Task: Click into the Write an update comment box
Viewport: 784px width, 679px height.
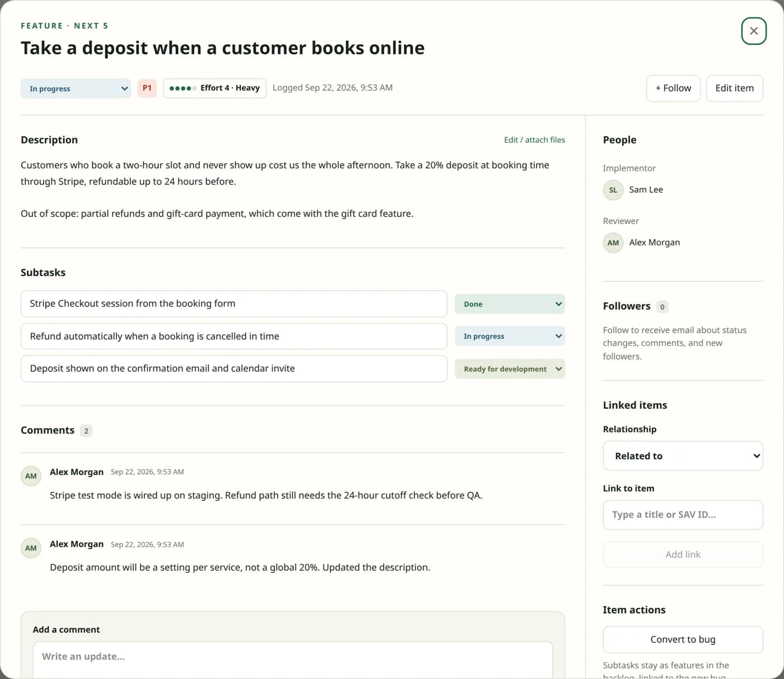Action: click(x=293, y=660)
